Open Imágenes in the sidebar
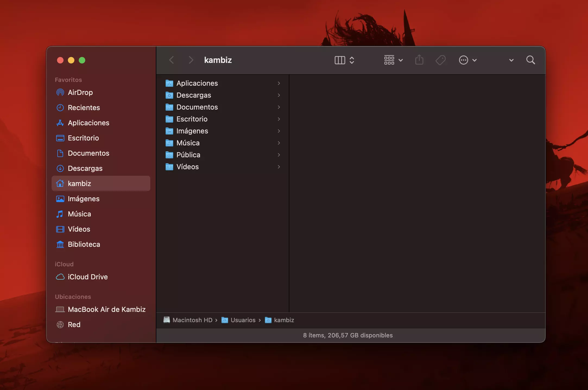588x390 pixels. point(101,199)
